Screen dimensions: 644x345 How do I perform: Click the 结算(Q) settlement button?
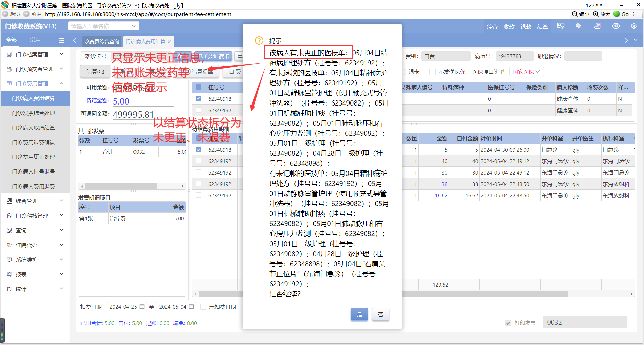tap(95, 71)
